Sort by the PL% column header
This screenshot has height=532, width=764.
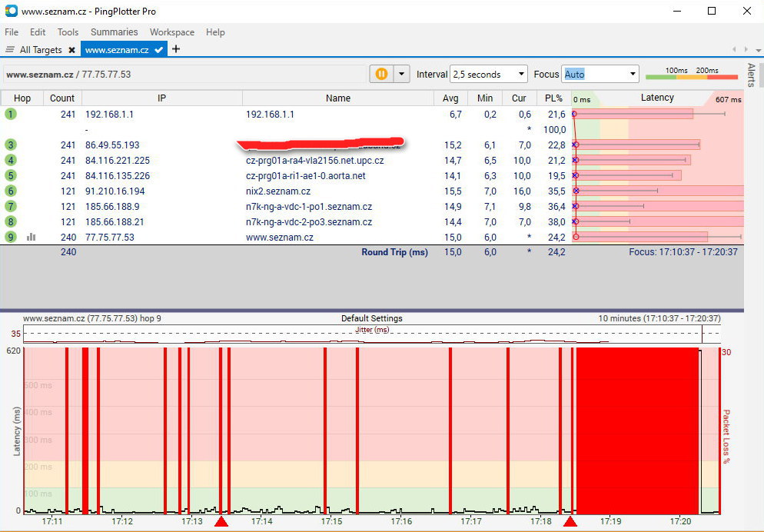point(553,98)
